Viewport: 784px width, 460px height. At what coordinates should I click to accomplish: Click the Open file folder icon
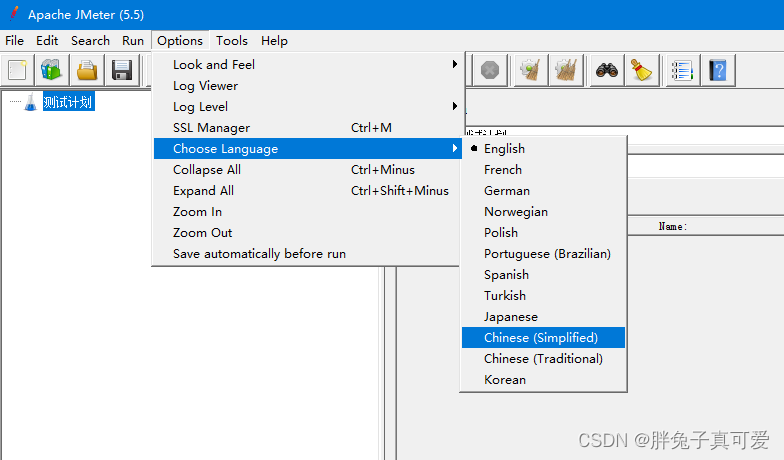(x=87, y=70)
